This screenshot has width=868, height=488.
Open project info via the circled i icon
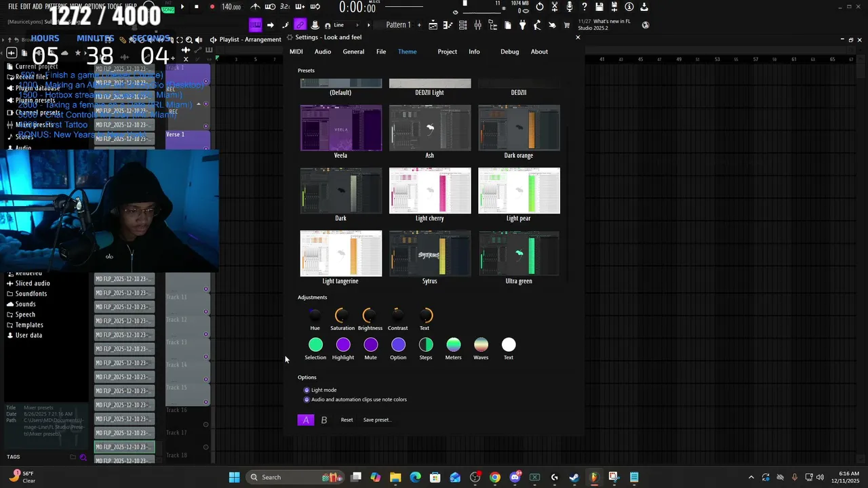(629, 7)
